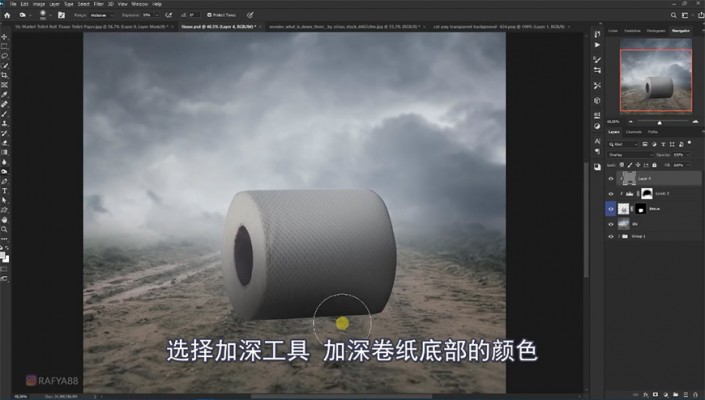Click the Navigator zoom slider handle

[660, 122]
